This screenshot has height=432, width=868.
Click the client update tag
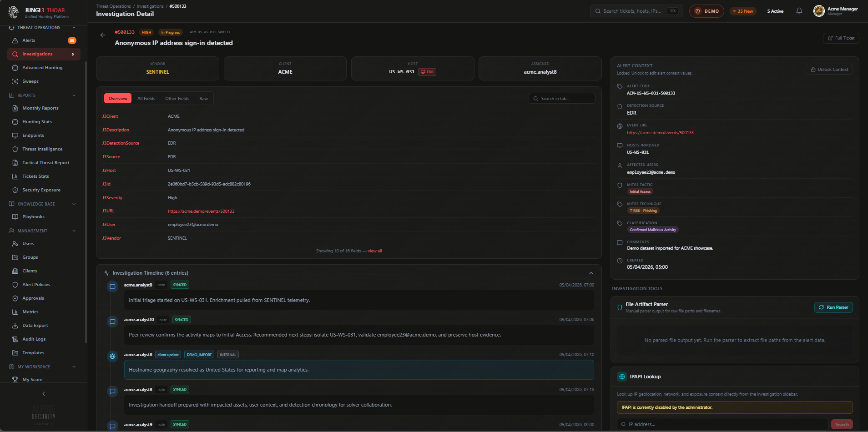tap(168, 355)
